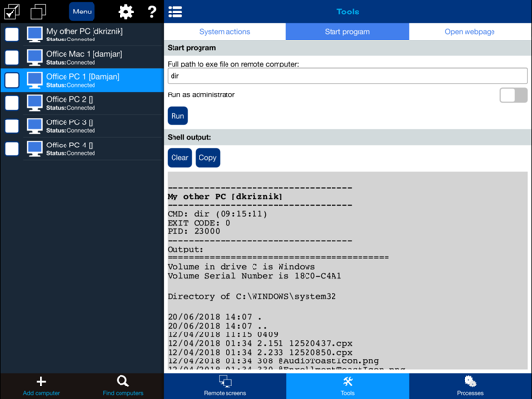Viewport: 532px width, 399px height.
Task: Click the 'PID: 23000' output line
Action: 194,231
